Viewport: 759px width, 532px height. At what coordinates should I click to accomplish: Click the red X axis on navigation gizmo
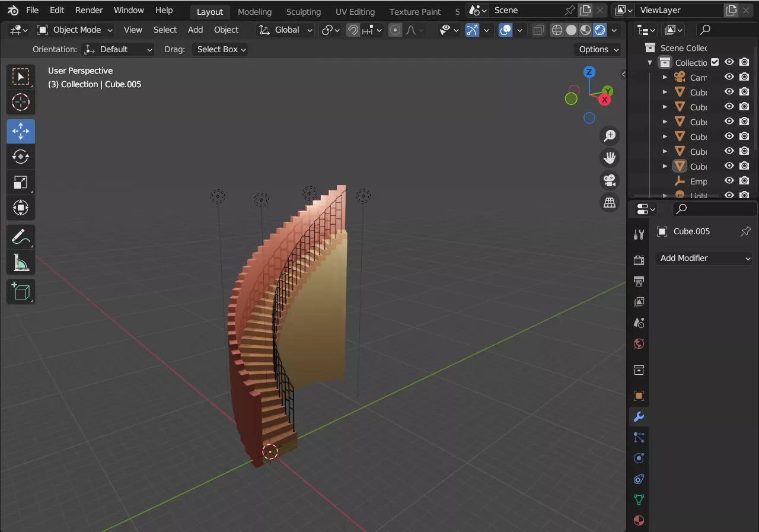(605, 100)
